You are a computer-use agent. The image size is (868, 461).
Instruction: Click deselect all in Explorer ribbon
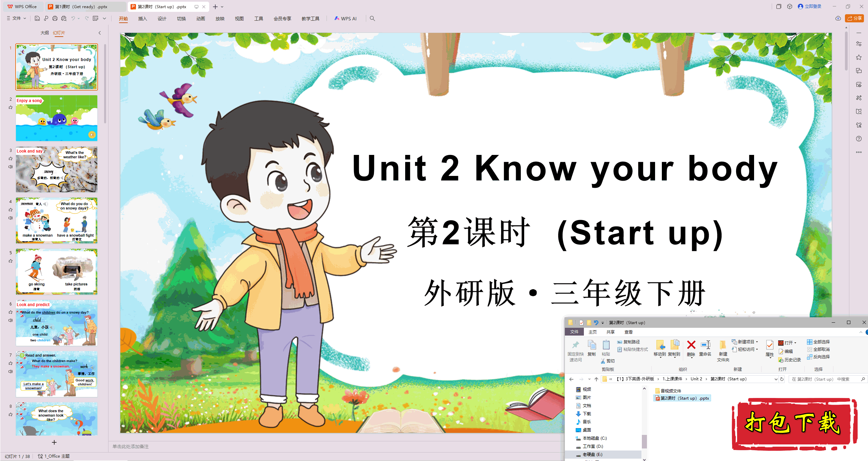point(818,349)
